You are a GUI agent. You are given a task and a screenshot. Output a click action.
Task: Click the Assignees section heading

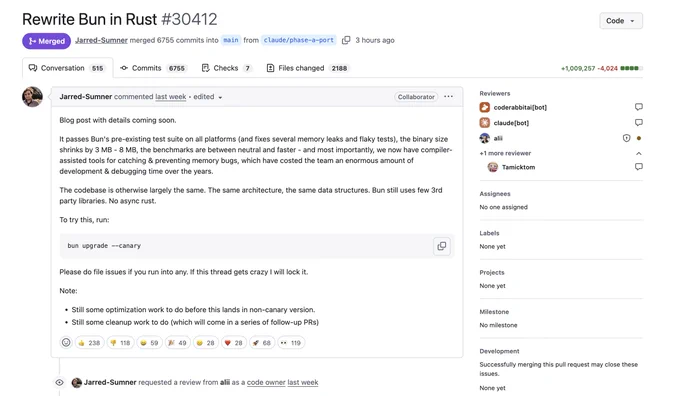pyautogui.click(x=495, y=194)
